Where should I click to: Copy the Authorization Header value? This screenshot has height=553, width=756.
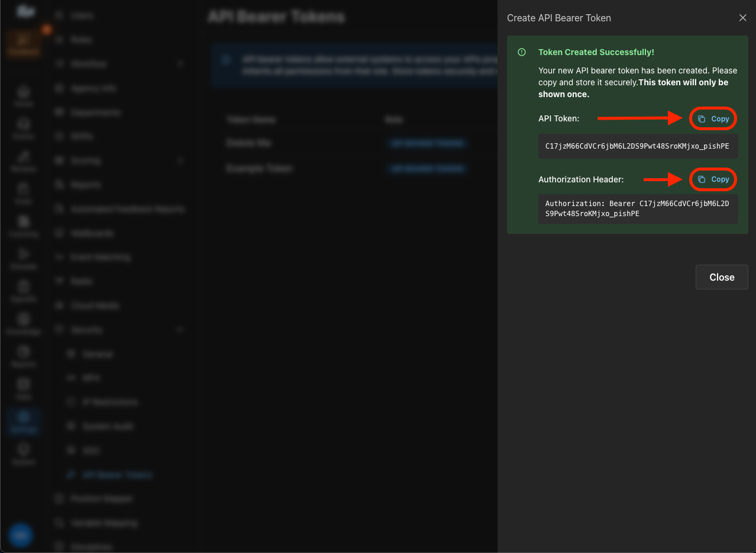pyautogui.click(x=713, y=179)
